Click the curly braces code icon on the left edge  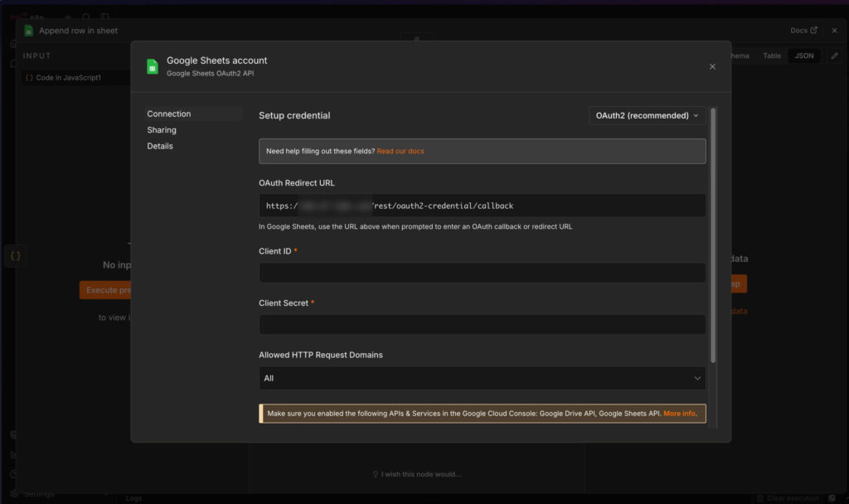click(x=15, y=256)
